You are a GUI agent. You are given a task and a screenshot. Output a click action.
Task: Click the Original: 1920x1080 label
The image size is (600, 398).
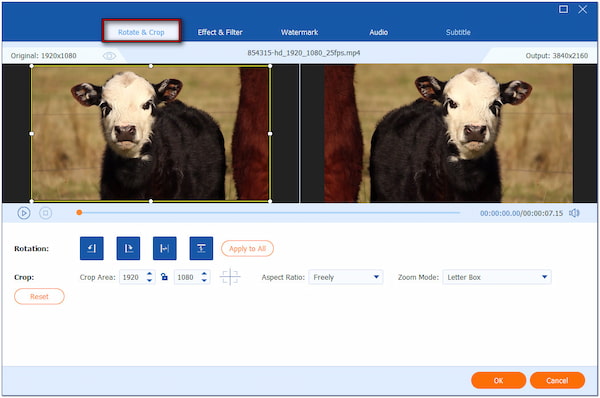point(44,56)
